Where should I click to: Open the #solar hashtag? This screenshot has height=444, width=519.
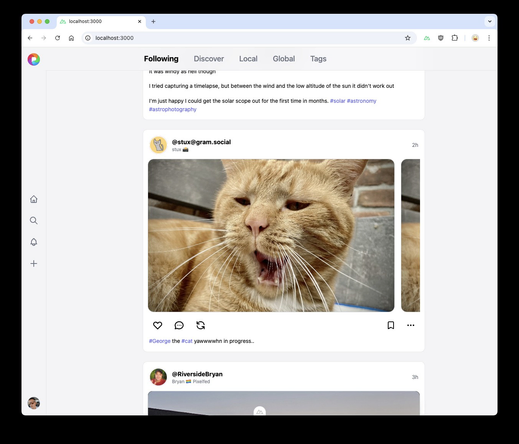click(337, 101)
